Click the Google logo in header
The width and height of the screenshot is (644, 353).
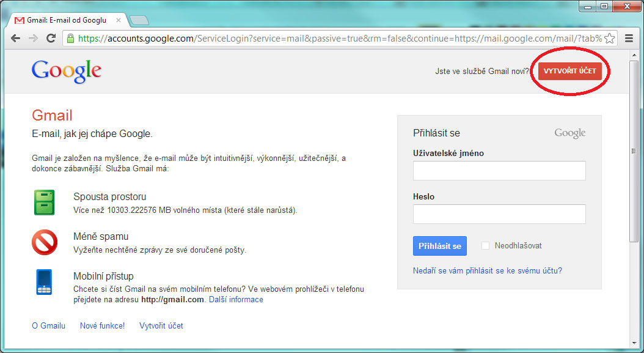[x=67, y=72]
